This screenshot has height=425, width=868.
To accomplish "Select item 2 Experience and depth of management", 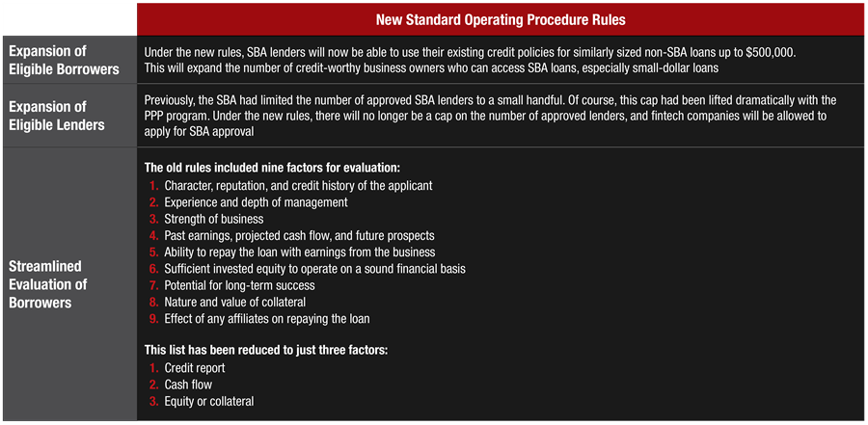I will 249,202.
